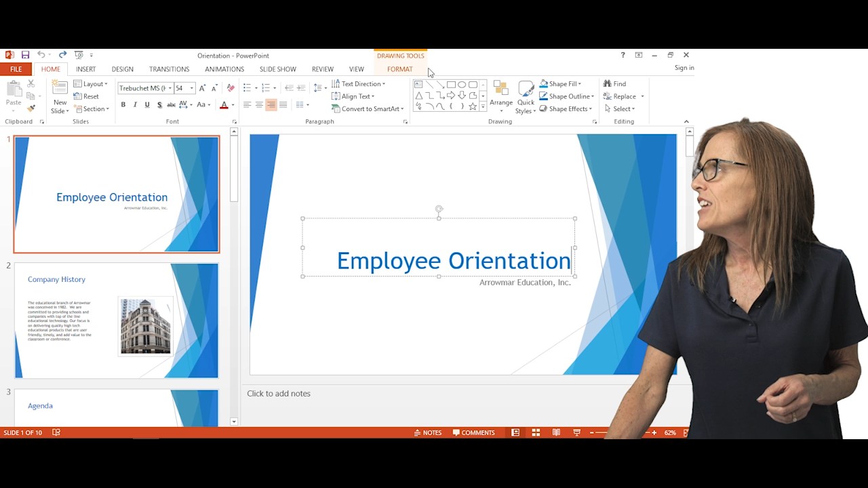Screen dimensions: 868x488
Task: Pick the oval shape in shapes gallery
Action: pos(462,85)
